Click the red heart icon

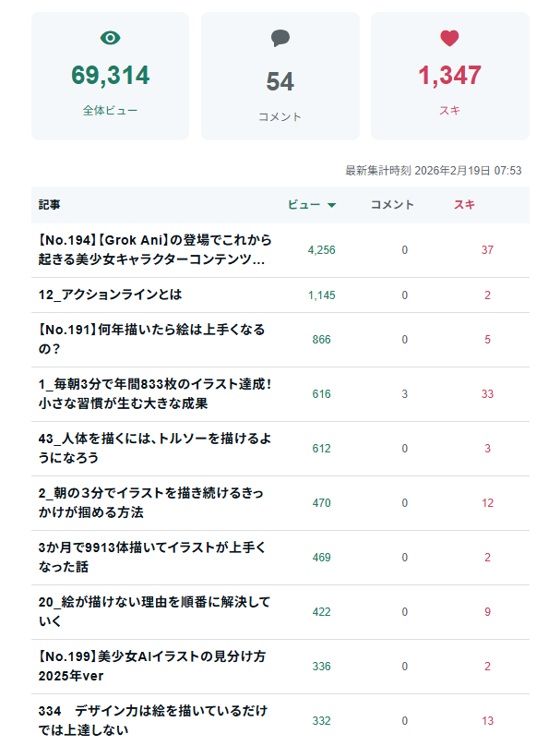[449, 38]
